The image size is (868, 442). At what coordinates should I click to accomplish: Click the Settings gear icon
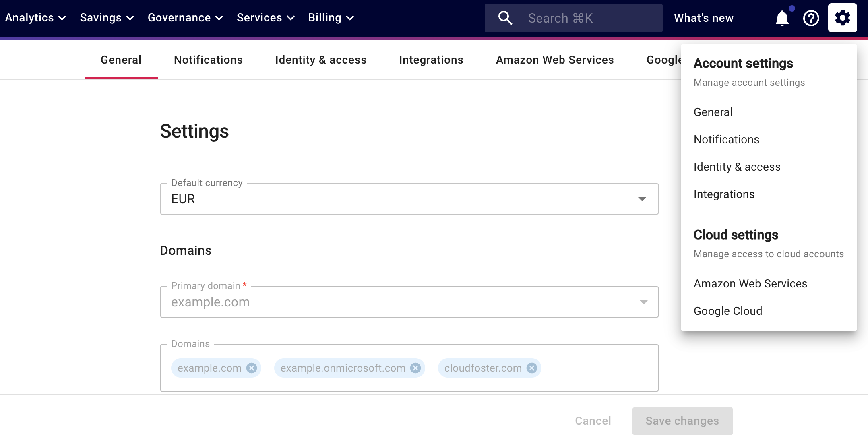click(x=844, y=17)
